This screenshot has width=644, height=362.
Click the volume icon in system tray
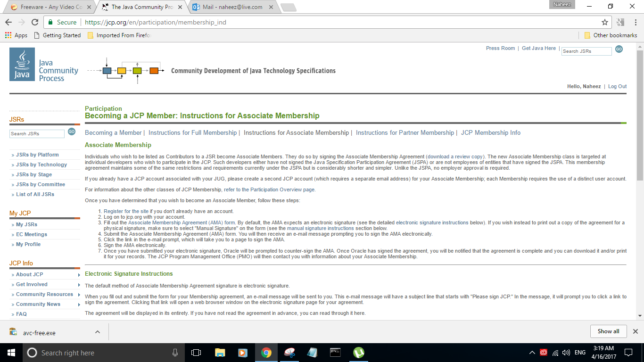tap(566, 353)
